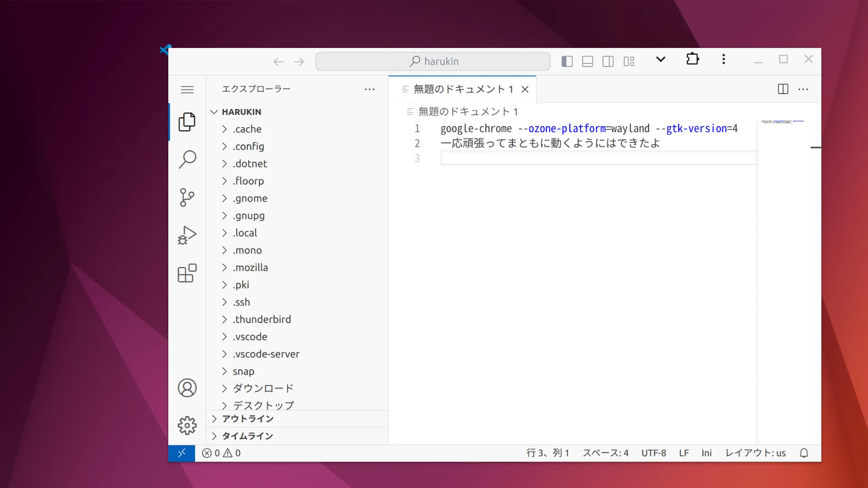
Task: Open the Source Control view
Action: (x=187, y=197)
